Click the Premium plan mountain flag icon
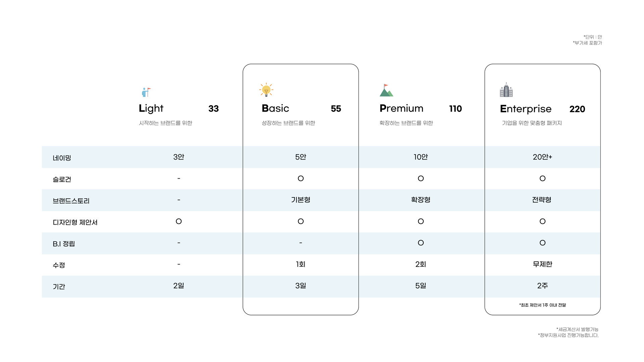The height and width of the screenshot is (362, 644). tap(386, 90)
